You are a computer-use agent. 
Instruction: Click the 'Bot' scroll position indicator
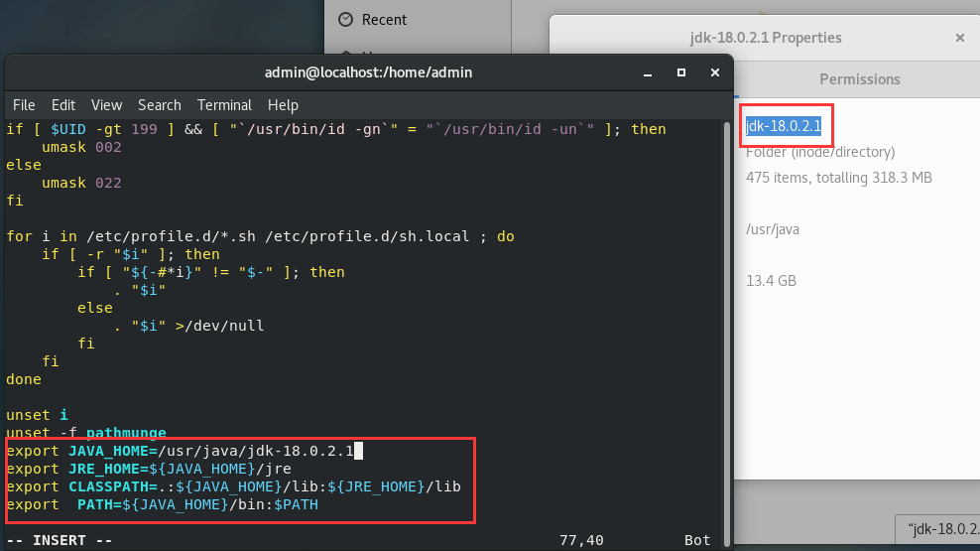pyautogui.click(x=697, y=540)
